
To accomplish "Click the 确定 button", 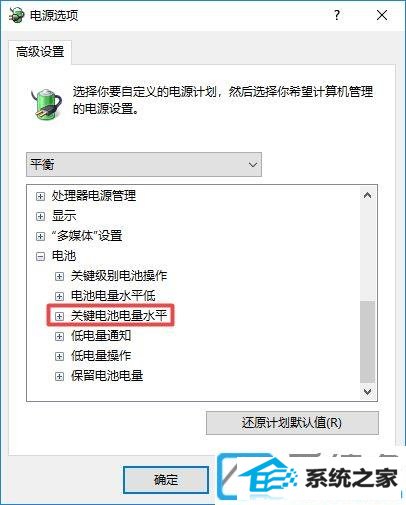I will tap(166, 480).
